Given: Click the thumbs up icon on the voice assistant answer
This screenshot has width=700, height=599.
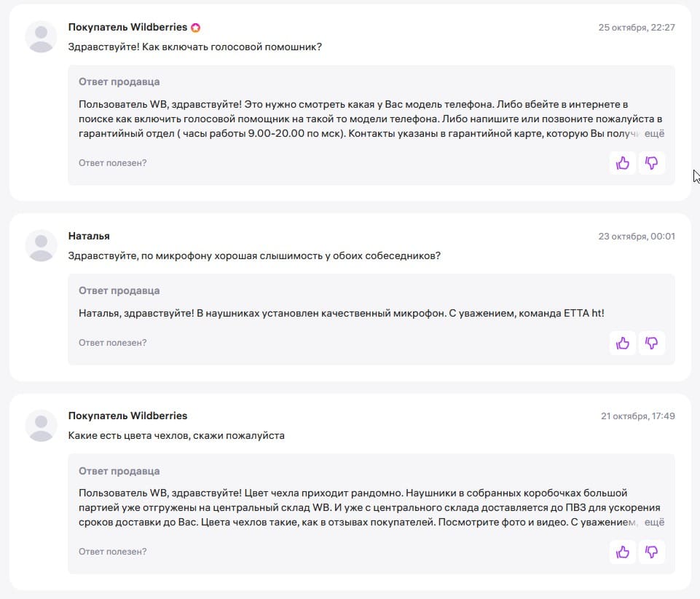Looking at the screenshot, I should point(623,163).
